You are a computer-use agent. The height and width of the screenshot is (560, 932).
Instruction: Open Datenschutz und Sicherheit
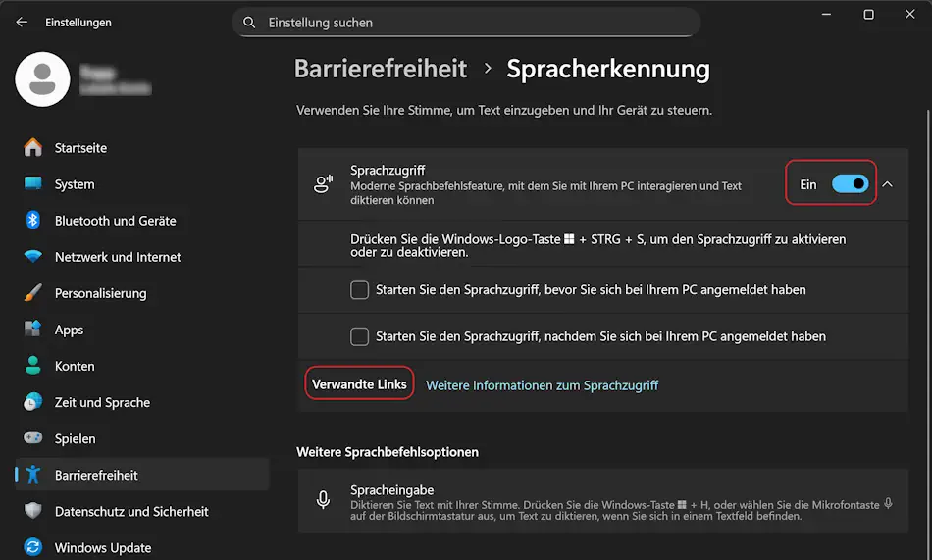pyautogui.click(x=142, y=511)
